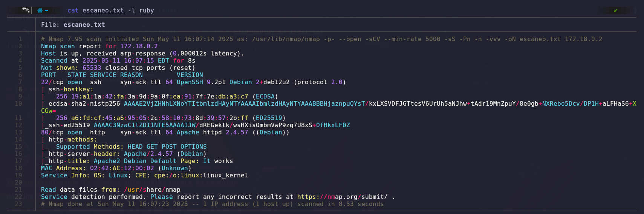The image size is (644, 214).
Task: Click the IP 172.18.0.2 in the scan report line
Action: (x=139, y=46)
